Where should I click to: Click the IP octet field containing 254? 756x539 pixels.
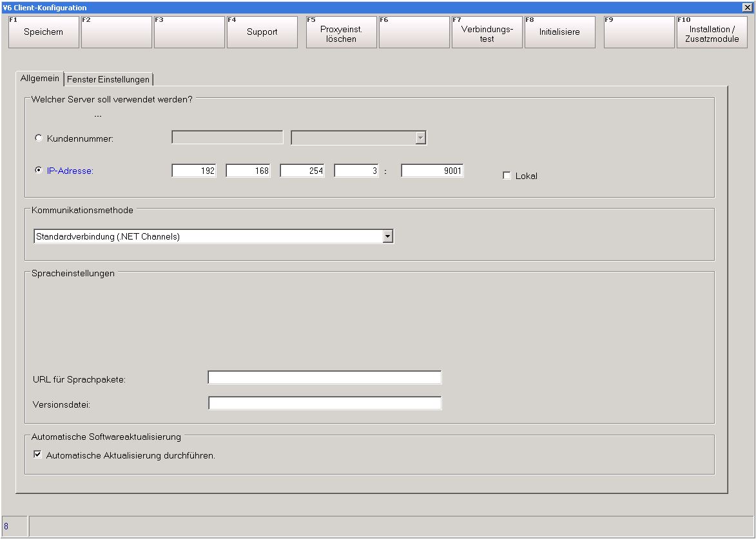[302, 171]
